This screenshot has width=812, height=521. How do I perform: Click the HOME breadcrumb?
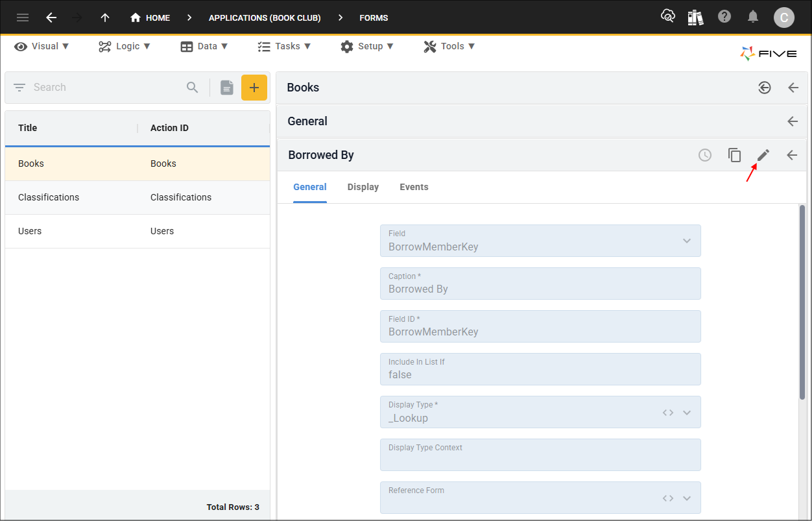click(150, 18)
